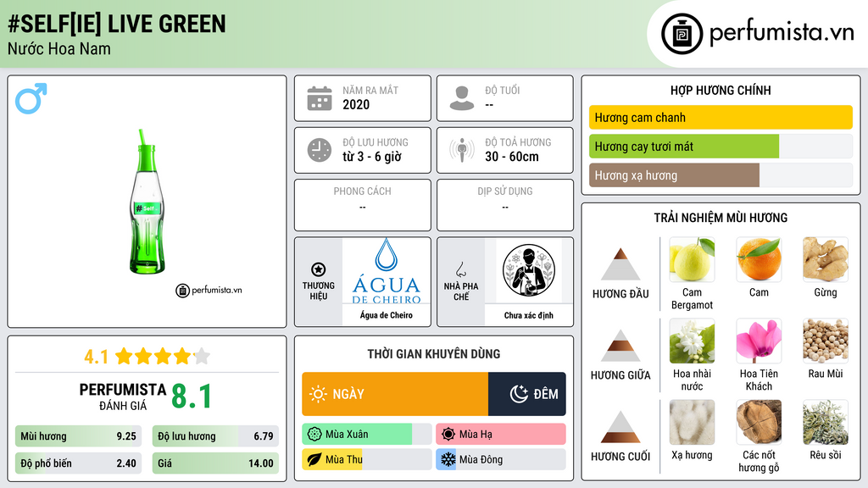
Task: Click the Mùa Thu season bar
Action: [367, 459]
